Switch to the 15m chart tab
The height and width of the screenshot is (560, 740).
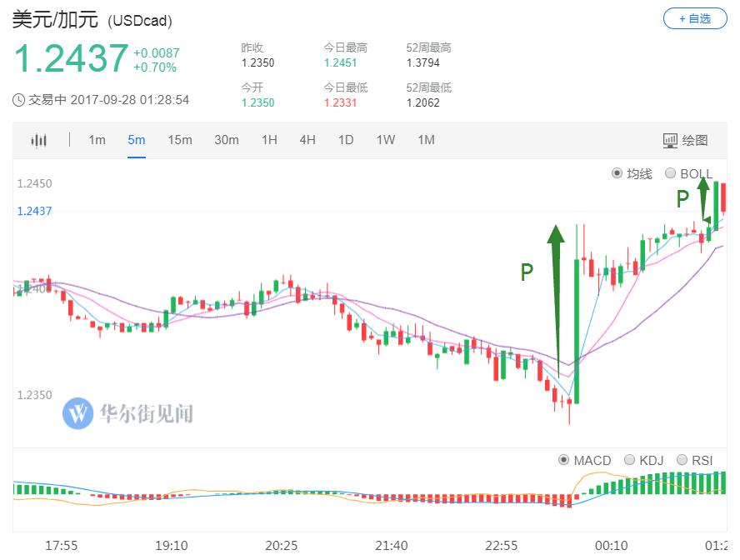(x=180, y=140)
